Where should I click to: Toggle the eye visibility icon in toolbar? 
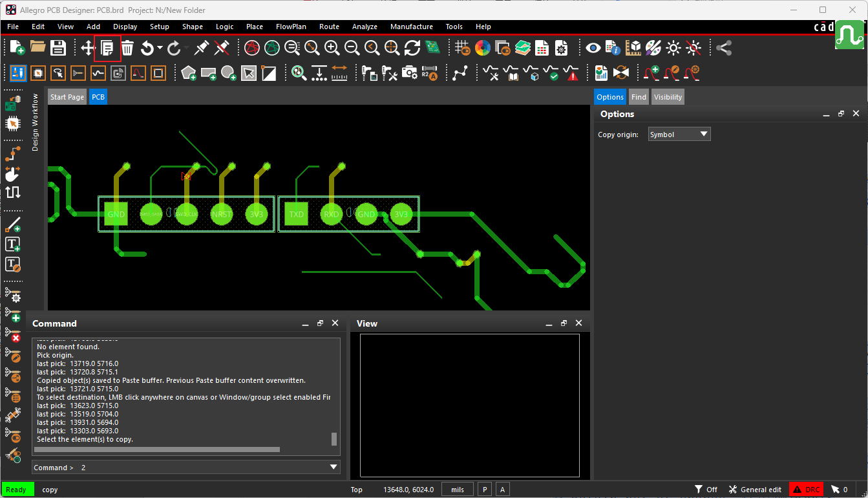coord(593,48)
